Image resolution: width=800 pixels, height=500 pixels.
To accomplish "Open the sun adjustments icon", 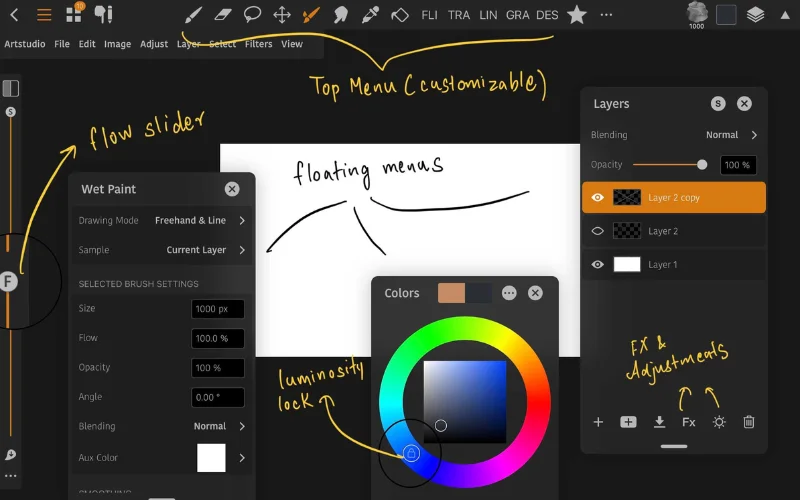I will pyautogui.click(x=719, y=422).
